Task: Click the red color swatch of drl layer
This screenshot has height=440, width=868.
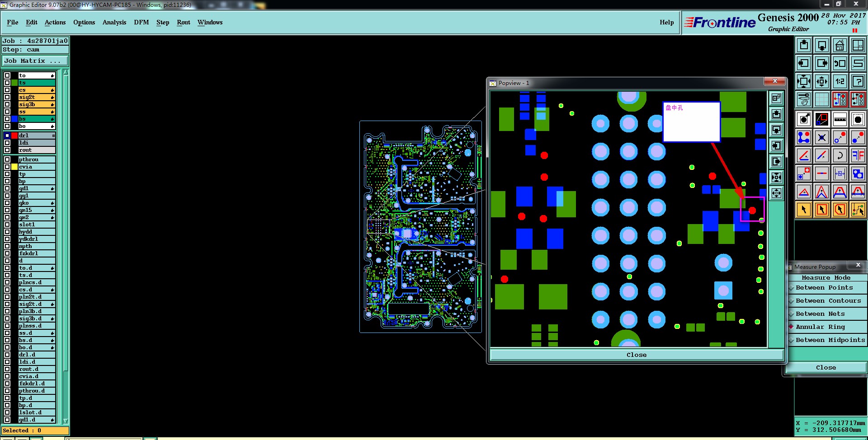Action: 14,136
